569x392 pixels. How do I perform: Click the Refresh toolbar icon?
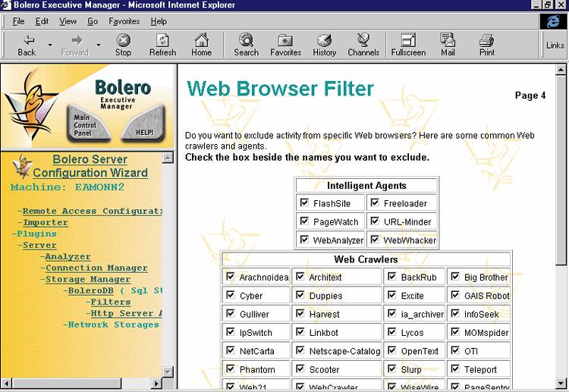click(162, 45)
